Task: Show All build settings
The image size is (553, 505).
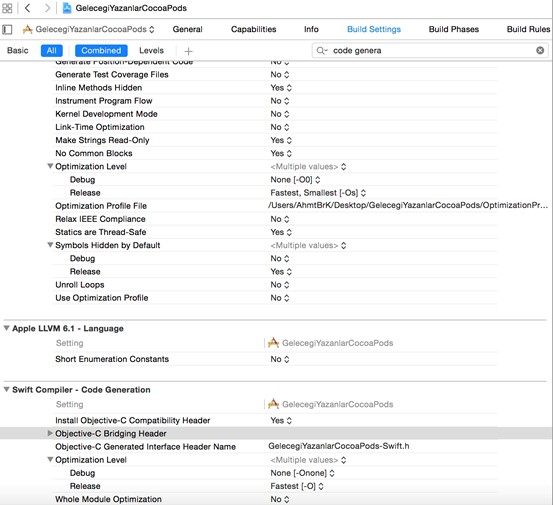Action: [x=51, y=50]
